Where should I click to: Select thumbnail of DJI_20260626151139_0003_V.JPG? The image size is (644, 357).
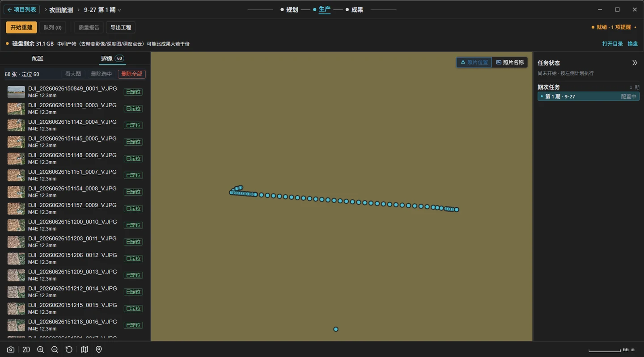(x=16, y=109)
